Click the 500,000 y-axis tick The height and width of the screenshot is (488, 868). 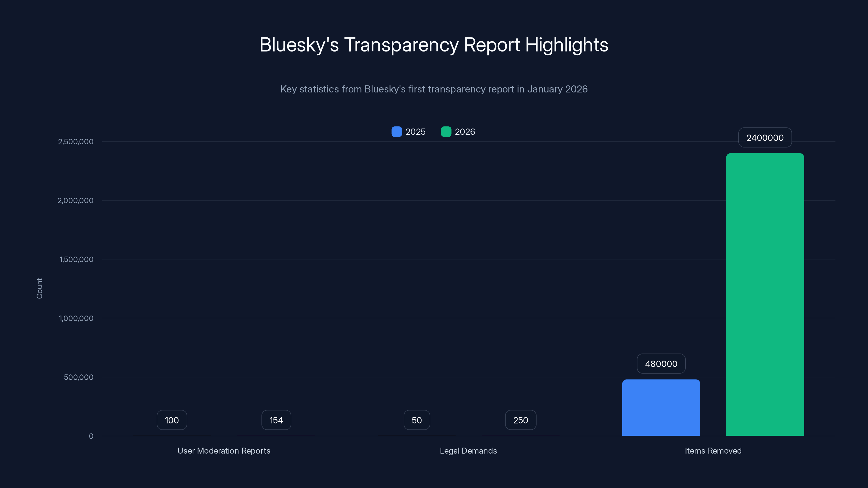(x=79, y=377)
